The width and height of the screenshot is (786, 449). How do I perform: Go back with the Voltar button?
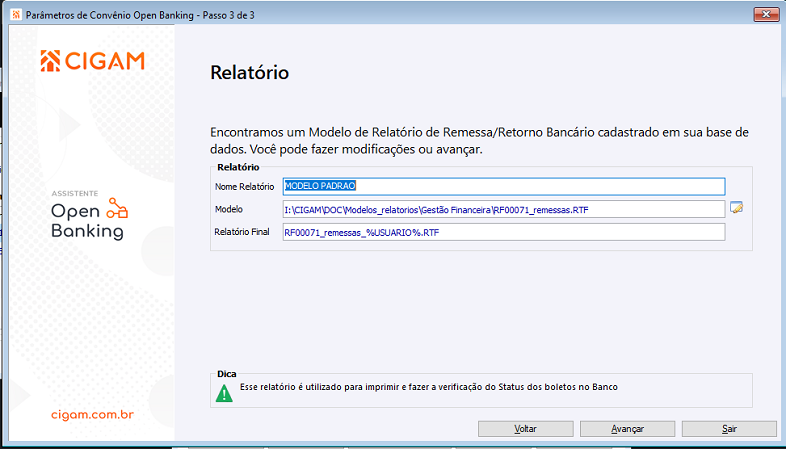click(x=525, y=429)
